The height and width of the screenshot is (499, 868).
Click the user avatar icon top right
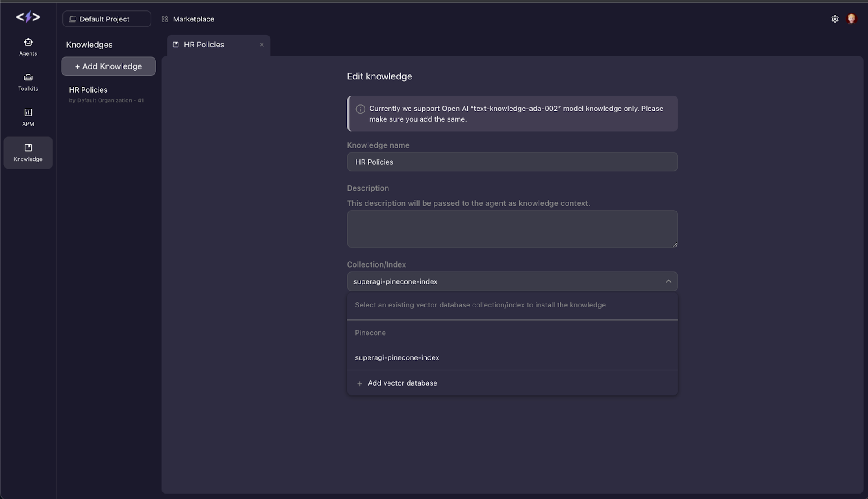tap(852, 19)
